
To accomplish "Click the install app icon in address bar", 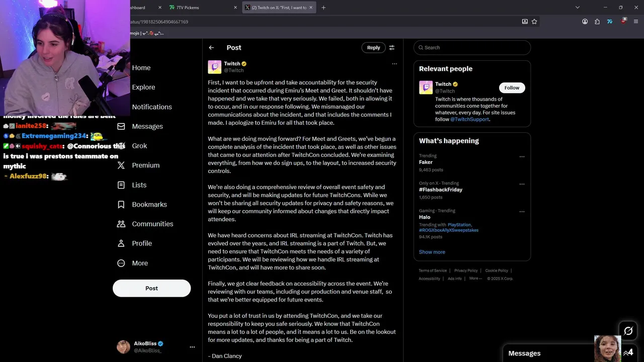I will pos(525,22).
